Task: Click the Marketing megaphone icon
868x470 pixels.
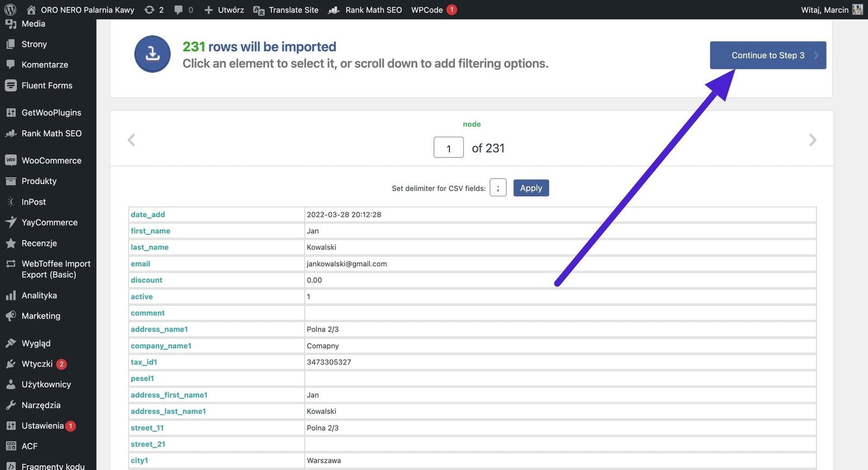Action: pos(10,316)
